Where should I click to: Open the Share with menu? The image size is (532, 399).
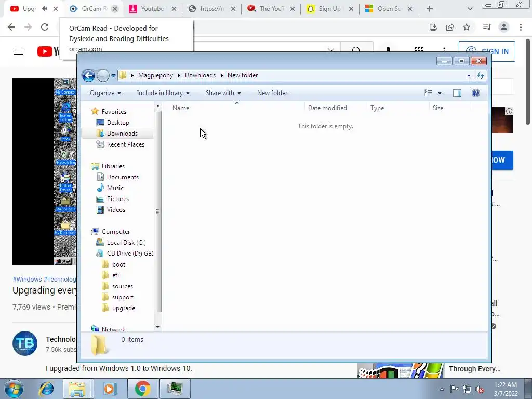(223, 93)
